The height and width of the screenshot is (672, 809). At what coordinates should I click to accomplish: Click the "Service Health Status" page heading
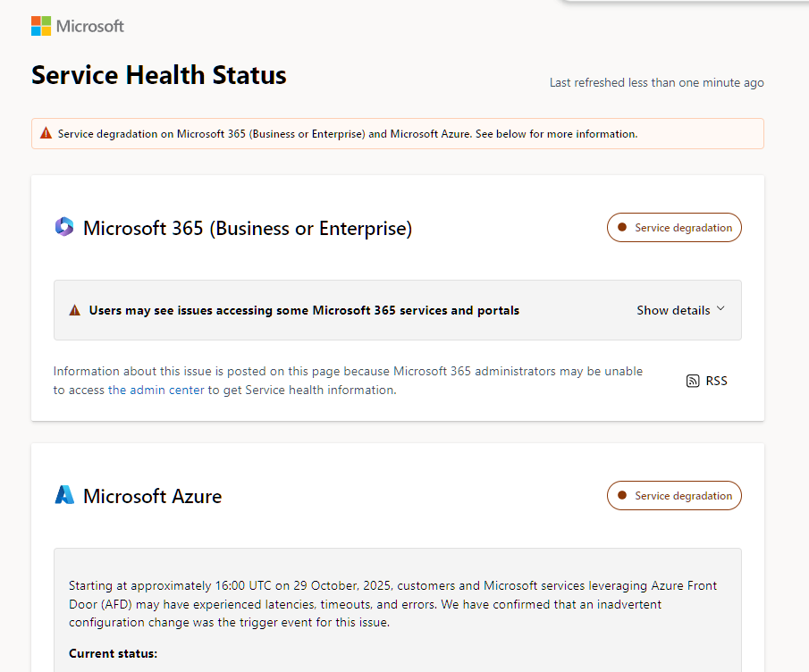[x=159, y=75]
